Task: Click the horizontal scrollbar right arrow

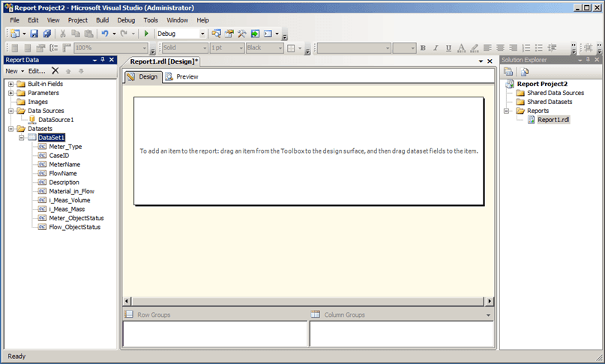Action: (490, 301)
